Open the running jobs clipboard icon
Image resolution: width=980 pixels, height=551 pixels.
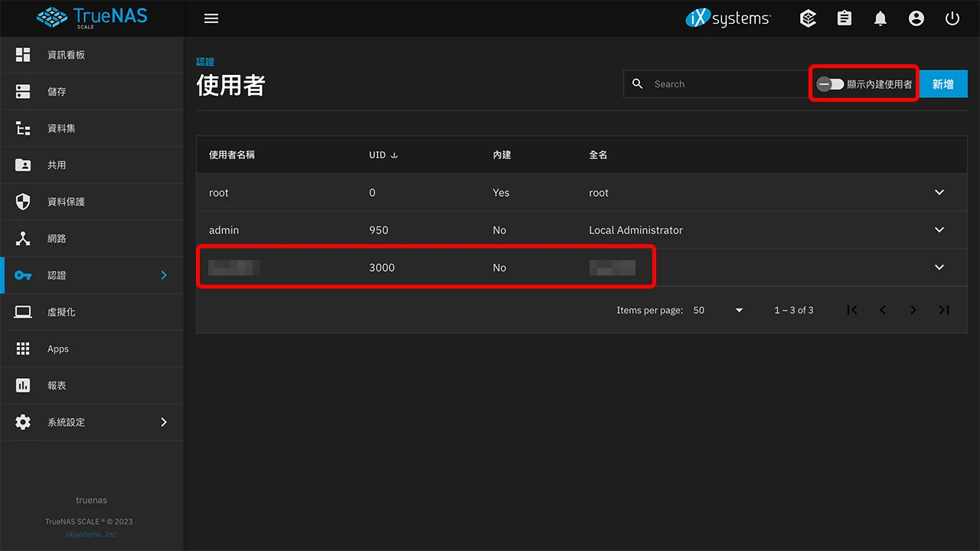pyautogui.click(x=844, y=18)
